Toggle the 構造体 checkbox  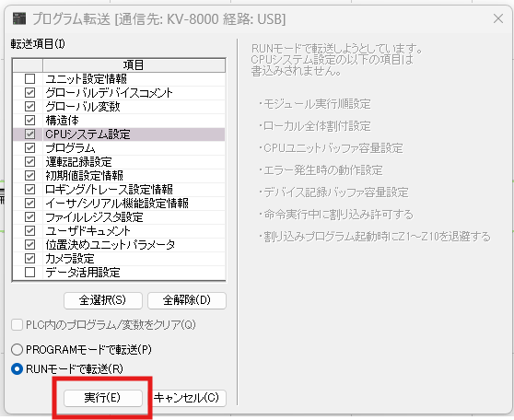click(x=29, y=121)
